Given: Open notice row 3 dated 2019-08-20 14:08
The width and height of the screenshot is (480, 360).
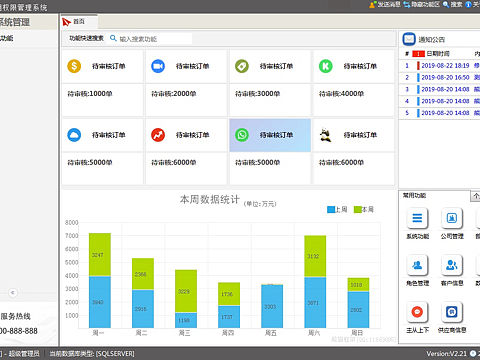Looking at the screenshot, I should click(x=440, y=89).
